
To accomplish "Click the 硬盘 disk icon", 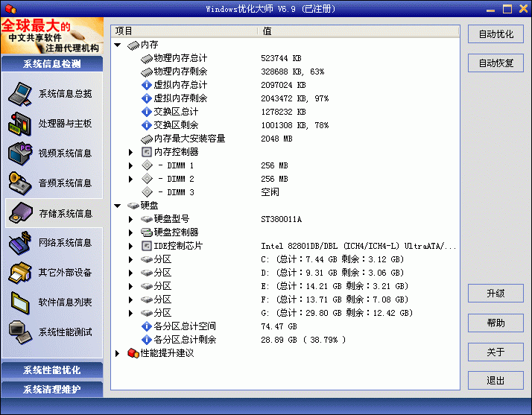I will pyautogui.click(x=133, y=206).
